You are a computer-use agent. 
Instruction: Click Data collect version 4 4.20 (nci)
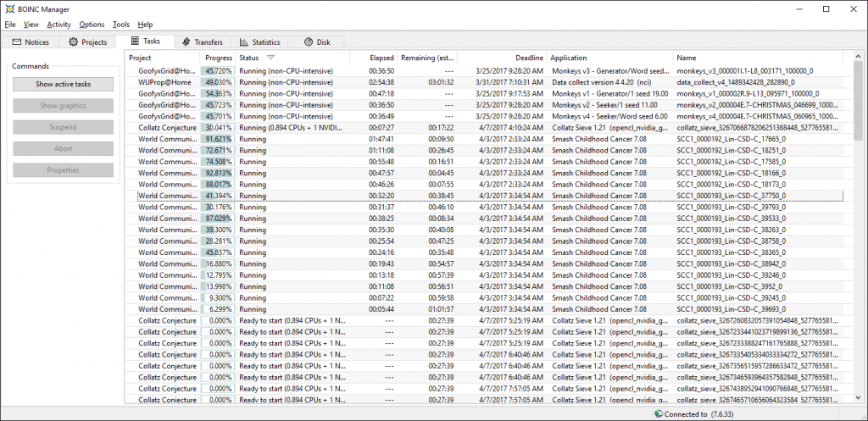point(601,82)
